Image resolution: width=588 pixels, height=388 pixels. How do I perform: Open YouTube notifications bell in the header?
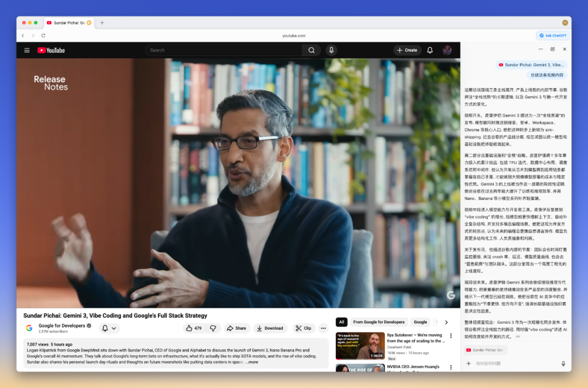[430, 50]
